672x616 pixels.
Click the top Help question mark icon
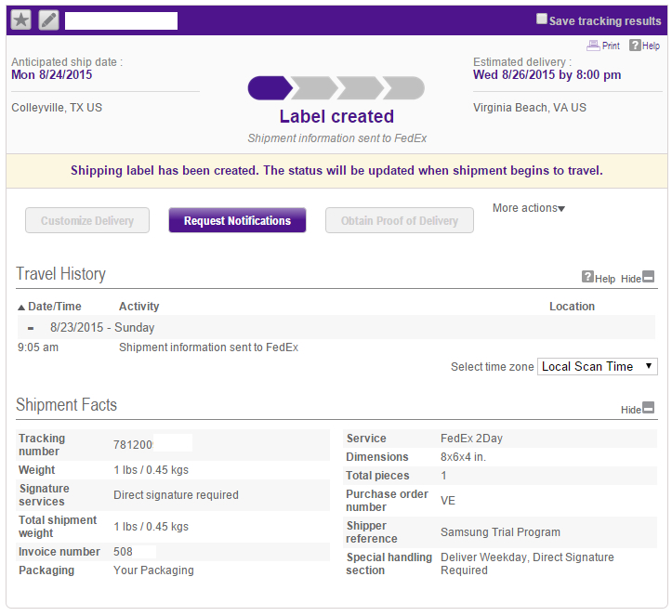(635, 45)
